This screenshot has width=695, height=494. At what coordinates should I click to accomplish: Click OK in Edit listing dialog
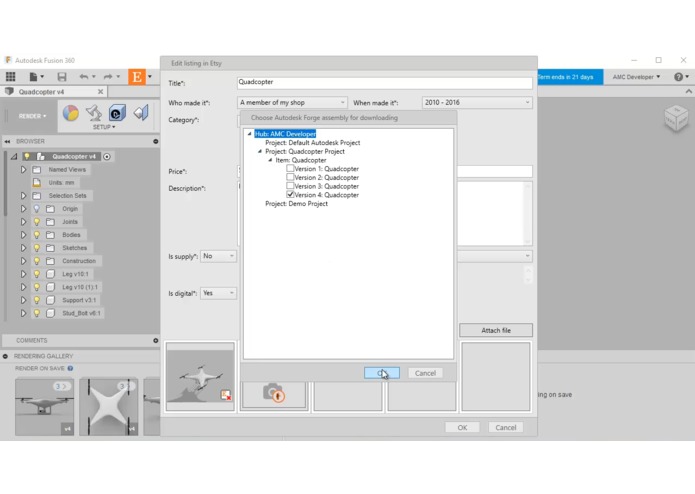(462, 427)
